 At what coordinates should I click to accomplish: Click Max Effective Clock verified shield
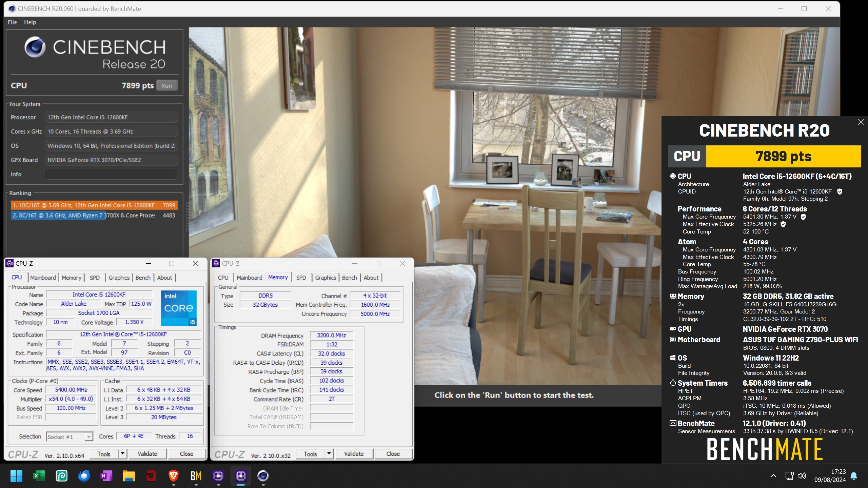(783, 224)
